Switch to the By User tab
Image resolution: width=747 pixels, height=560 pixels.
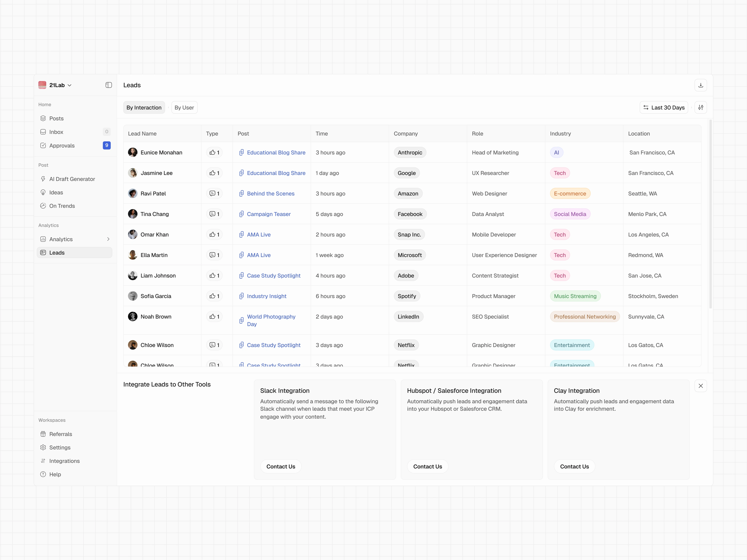(x=184, y=107)
